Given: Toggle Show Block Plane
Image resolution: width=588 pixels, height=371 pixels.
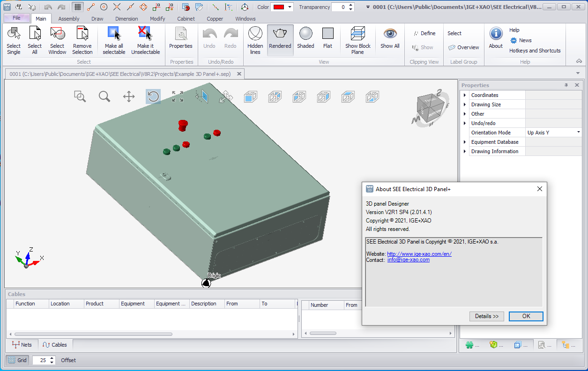Looking at the screenshot, I should (358, 41).
